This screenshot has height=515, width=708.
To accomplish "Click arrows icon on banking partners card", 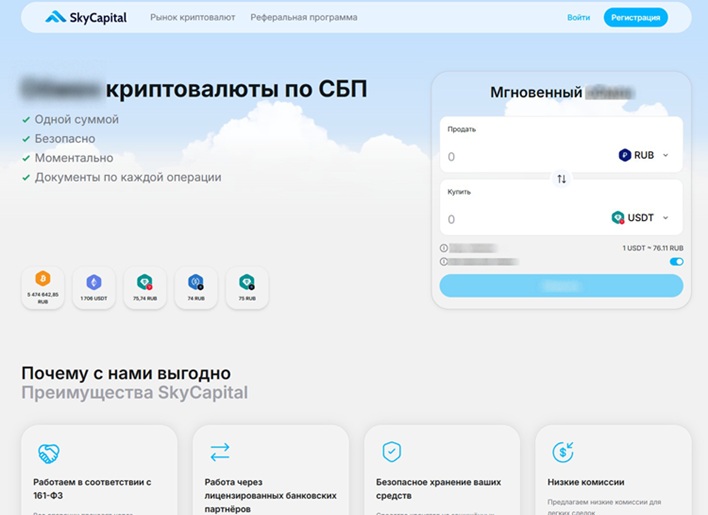I will click(x=220, y=452).
